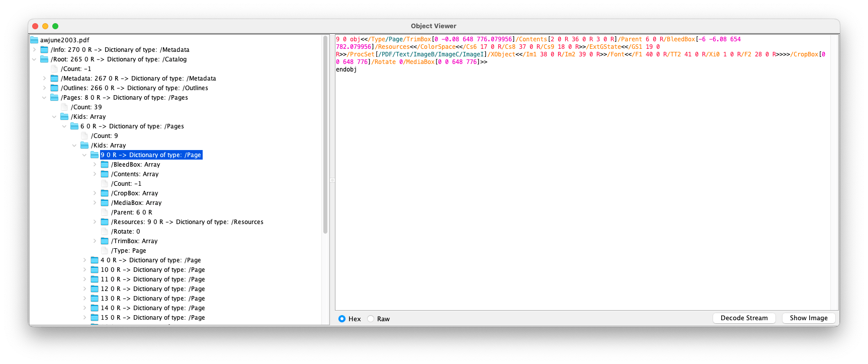Viewport: 868px width, 364px height.
Task: Click the awjune2003.pdf root folder icon
Action: pos(34,40)
